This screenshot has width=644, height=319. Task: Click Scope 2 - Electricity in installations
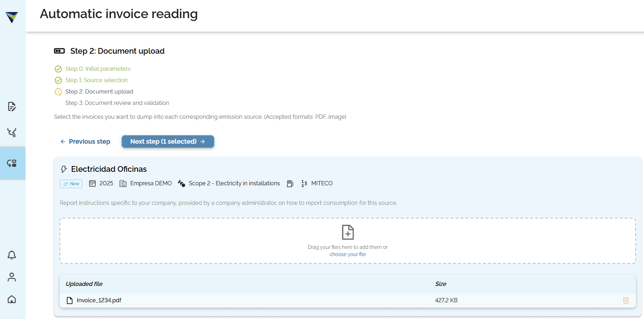(x=234, y=183)
